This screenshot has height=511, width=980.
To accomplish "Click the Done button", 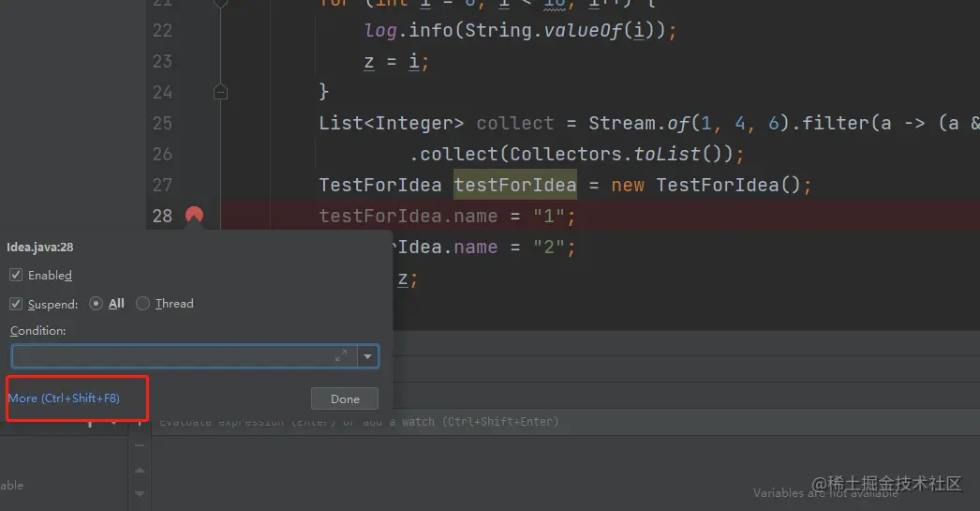I will pyautogui.click(x=345, y=399).
